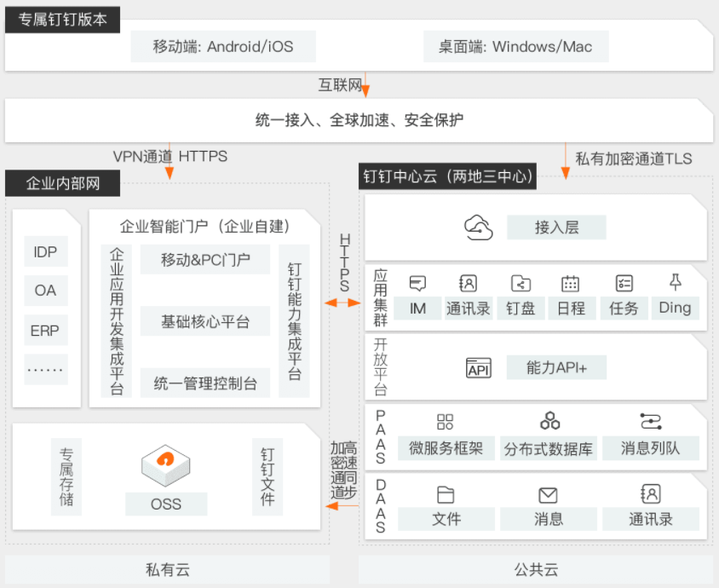Select the 移动端: Android/iOS box
Screen dimensions: 719x588
[x=223, y=46]
